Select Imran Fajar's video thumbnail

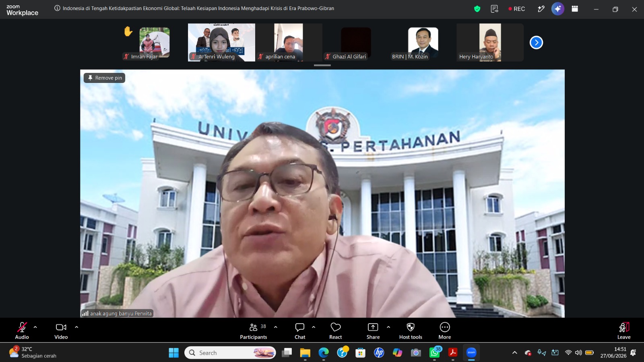[x=155, y=42]
